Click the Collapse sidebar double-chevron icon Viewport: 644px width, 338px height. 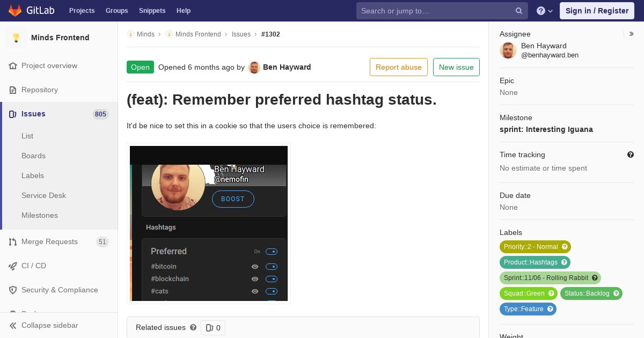click(13, 325)
